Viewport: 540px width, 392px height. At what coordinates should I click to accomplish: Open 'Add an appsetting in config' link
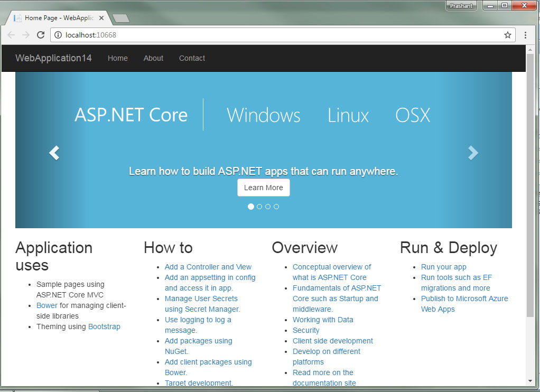tap(210, 283)
